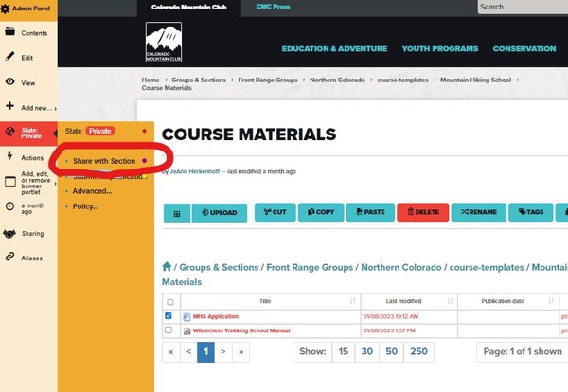The image size is (568, 392).
Task: Click the Wilderness Trekking School Manual PDF icon
Action: tap(186, 331)
